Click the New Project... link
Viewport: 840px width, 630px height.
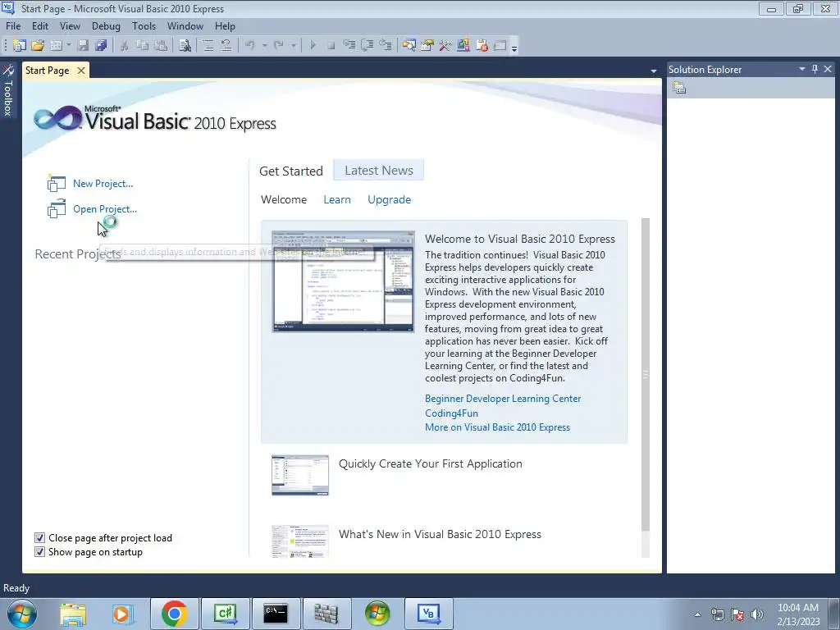click(x=103, y=184)
